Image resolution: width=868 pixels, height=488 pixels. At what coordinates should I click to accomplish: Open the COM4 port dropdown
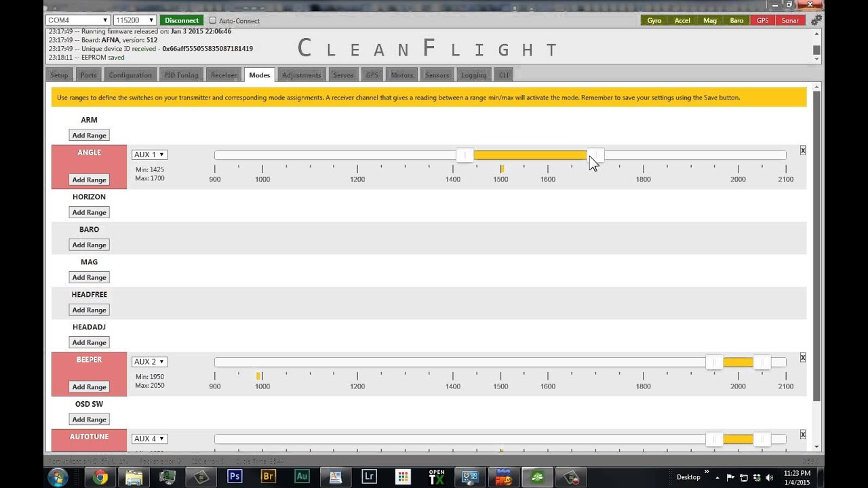78,20
